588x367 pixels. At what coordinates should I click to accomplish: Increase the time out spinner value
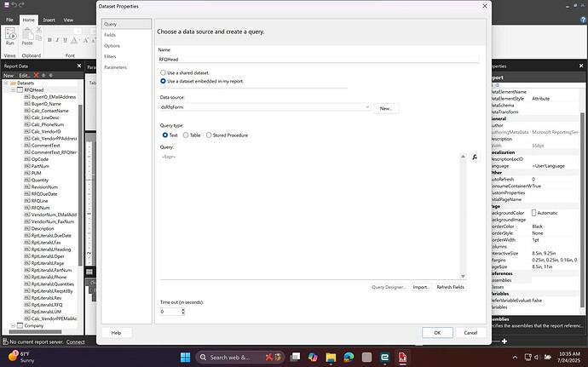tap(183, 310)
